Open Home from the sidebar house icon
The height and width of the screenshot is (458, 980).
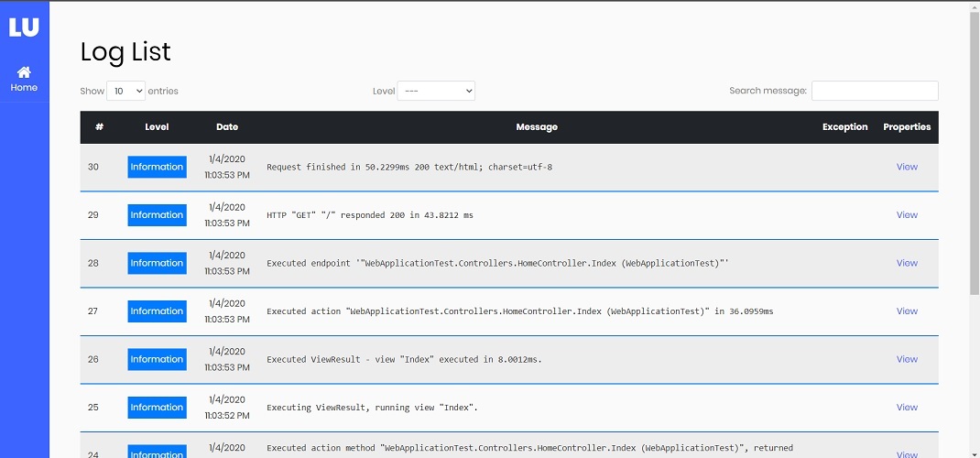pos(24,80)
